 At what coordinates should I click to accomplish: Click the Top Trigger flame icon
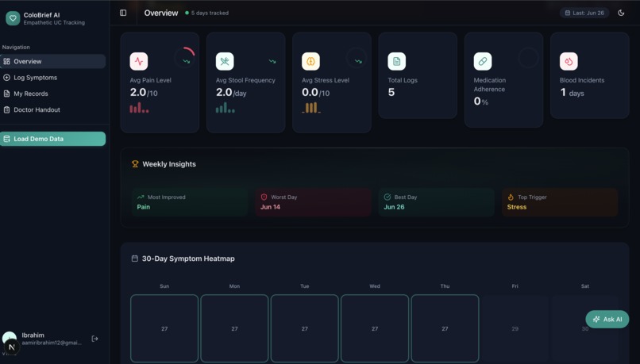coord(511,197)
